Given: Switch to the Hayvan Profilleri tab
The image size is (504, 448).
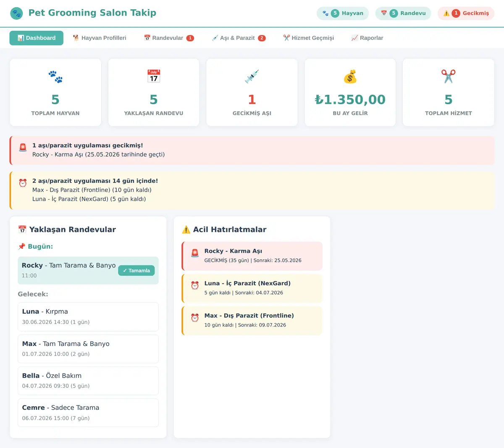Looking at the screenshot, I should coord(100,38).
